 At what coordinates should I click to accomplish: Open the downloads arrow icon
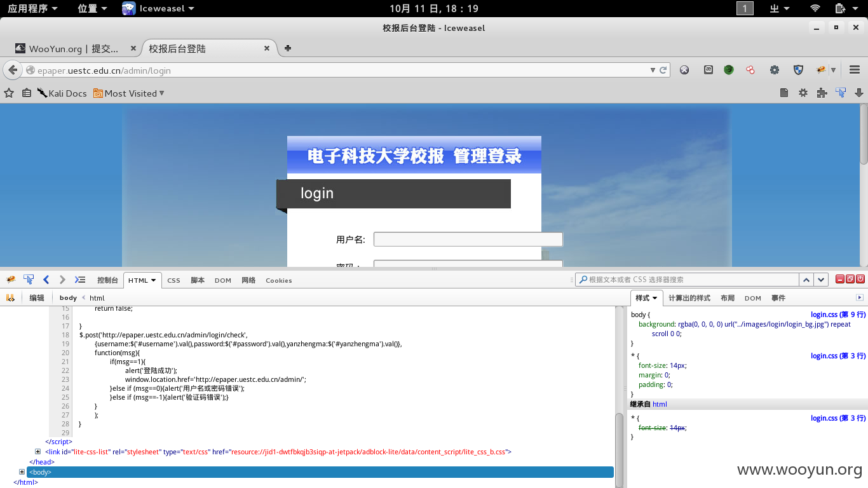click(x=859, y=93)
